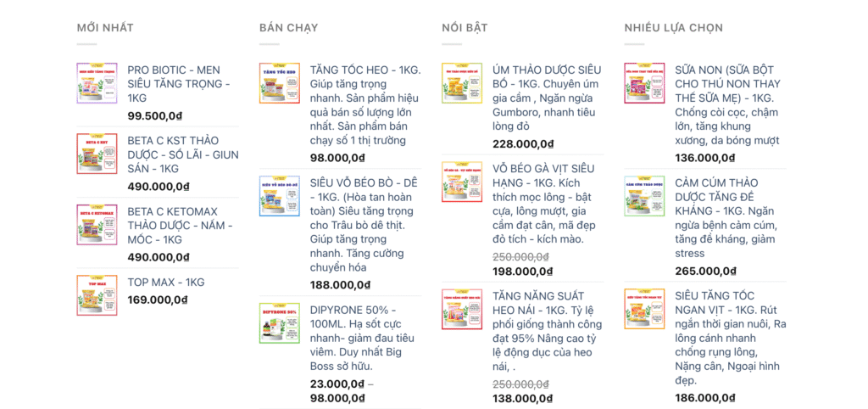This screenshot has height=409, width=868.
Task: Click the PRO BIOTIC product thumbnail
Action: click(97, 83)
